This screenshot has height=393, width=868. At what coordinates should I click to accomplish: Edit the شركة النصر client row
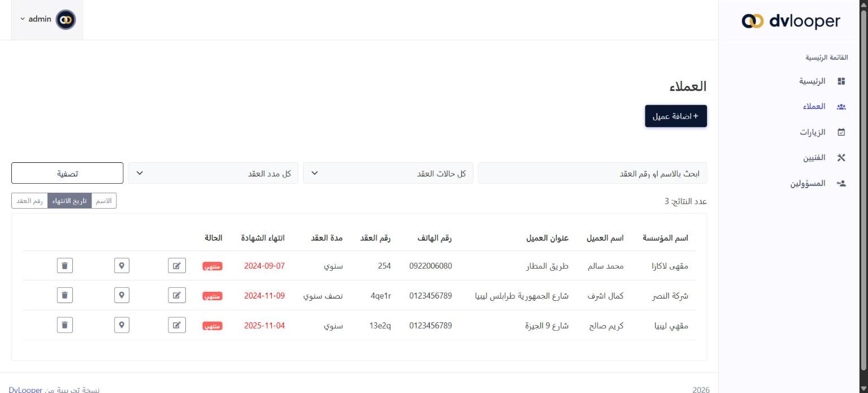(x=177, y=295)
